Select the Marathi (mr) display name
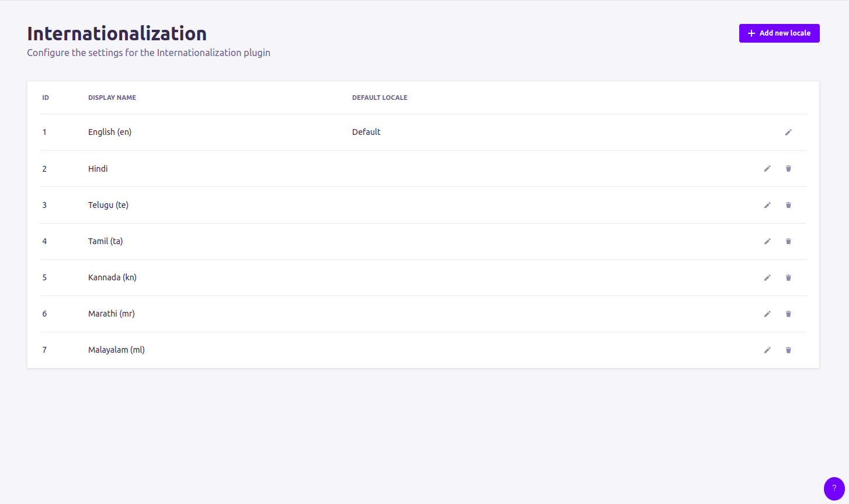 tap(112, 314)
